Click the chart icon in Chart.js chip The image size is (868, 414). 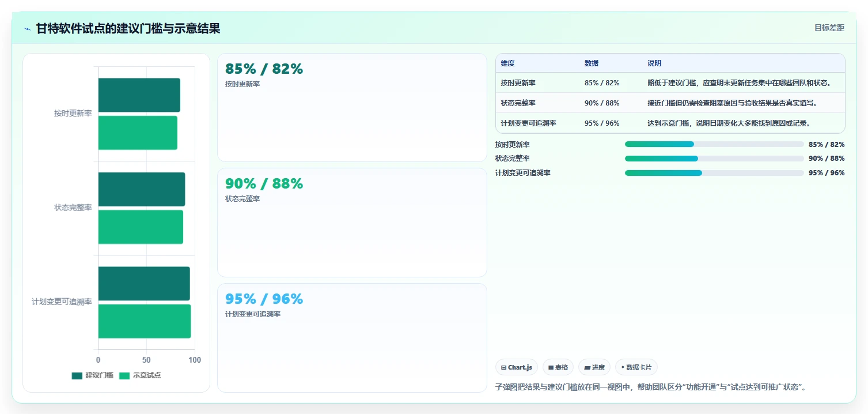coord(503,367)
